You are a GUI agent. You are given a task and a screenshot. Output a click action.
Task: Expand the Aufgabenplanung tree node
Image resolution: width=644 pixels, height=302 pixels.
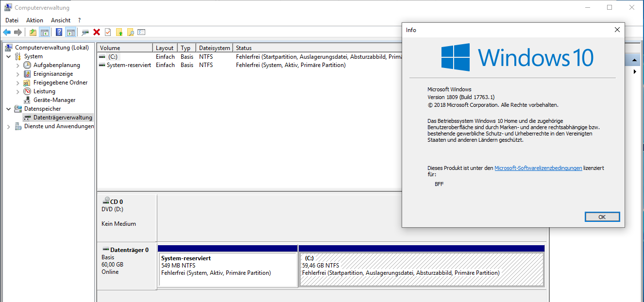click(18, 65)
